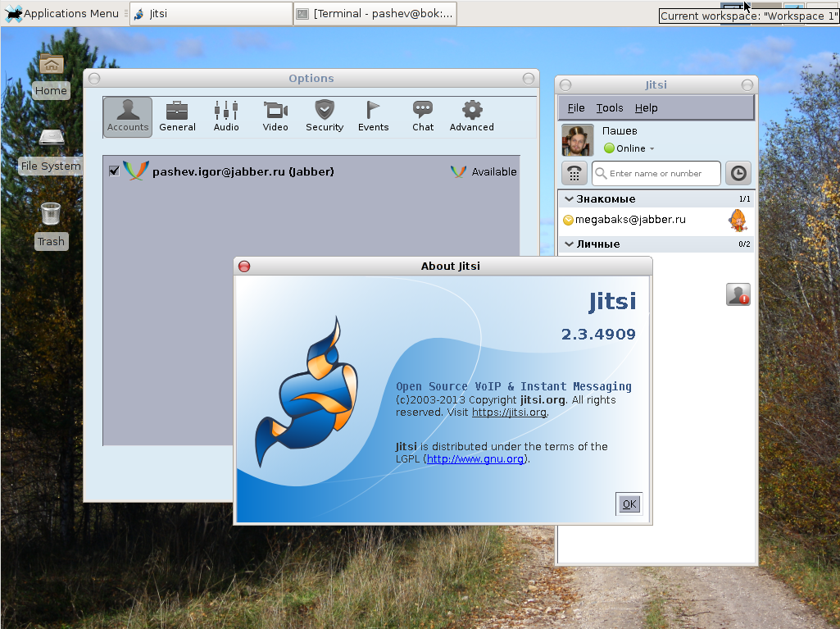Click the Jabber protocol icon beside the account
This screenshot has height=629, width=840.
pos(135,171)
